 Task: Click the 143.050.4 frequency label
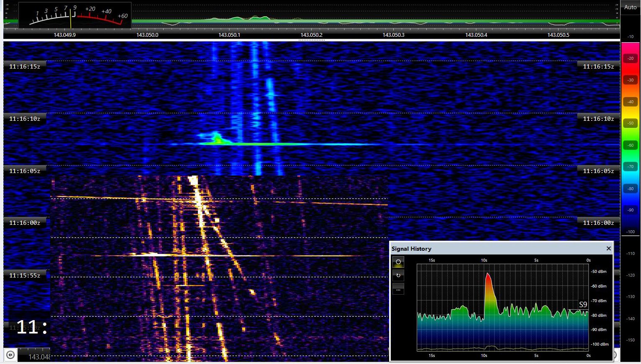(x=476, y=35)
